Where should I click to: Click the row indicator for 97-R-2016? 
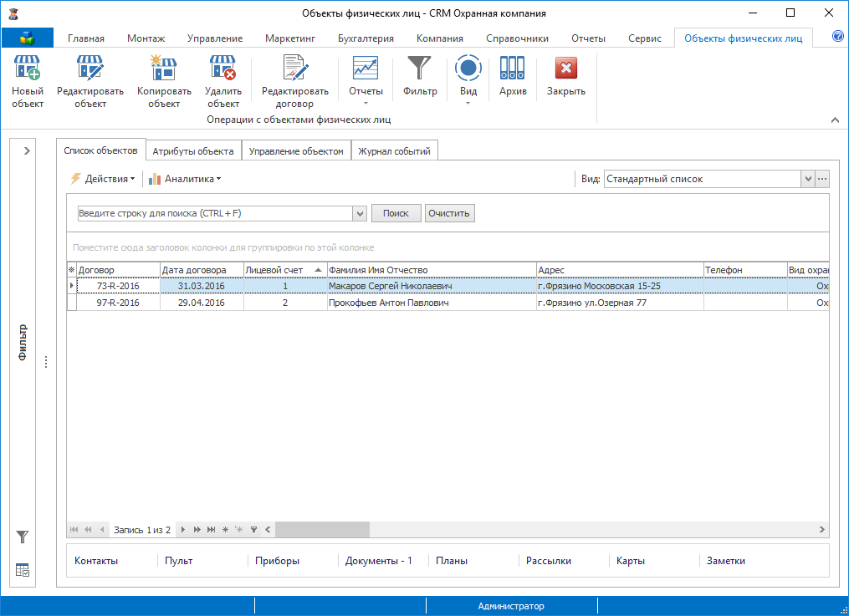[x=71, y=303]
